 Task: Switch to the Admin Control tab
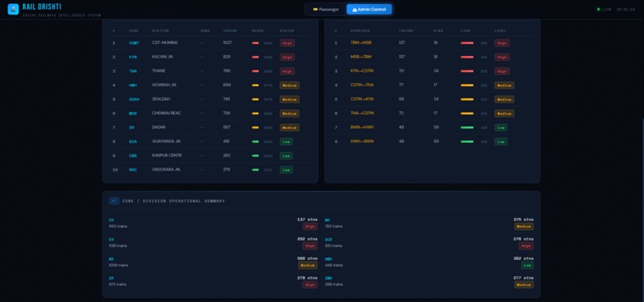(369, 10)
